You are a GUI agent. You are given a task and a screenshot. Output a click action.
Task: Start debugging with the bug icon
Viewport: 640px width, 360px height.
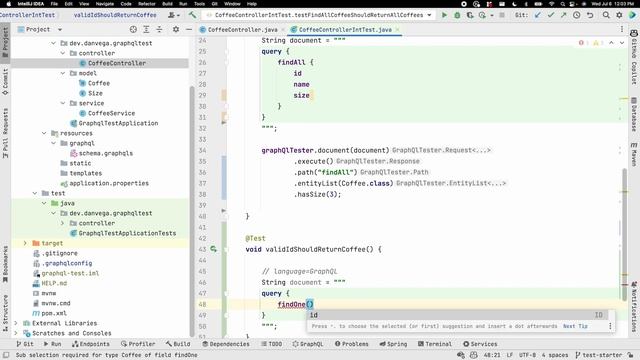coord(457,15)
